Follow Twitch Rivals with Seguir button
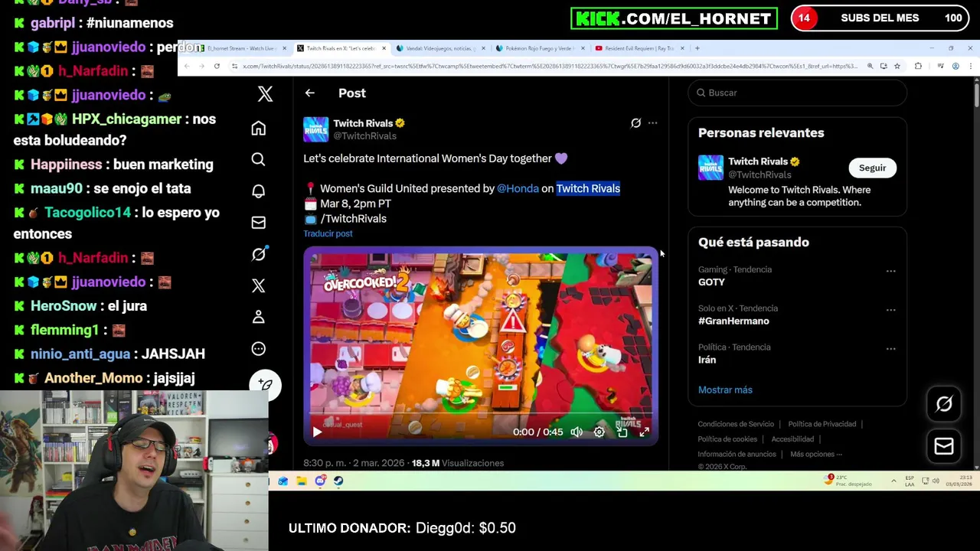Screen dimensions: 980x551 [x=872, y=168]
